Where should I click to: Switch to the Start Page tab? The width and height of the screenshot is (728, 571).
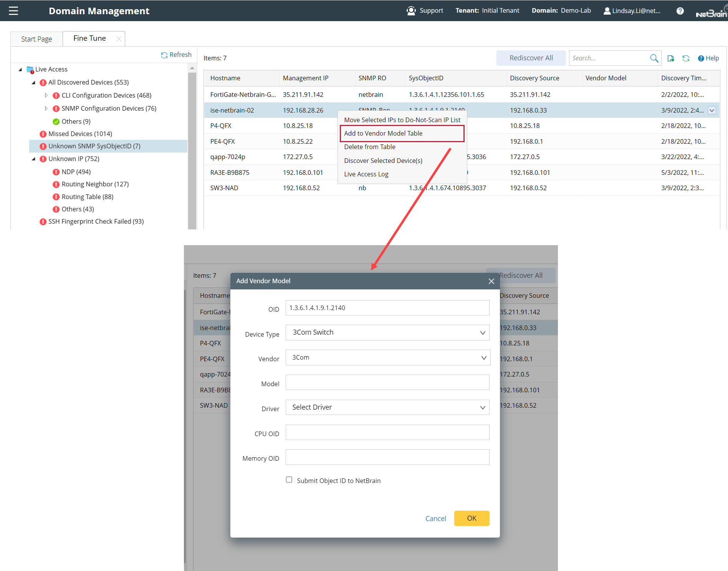36,38
